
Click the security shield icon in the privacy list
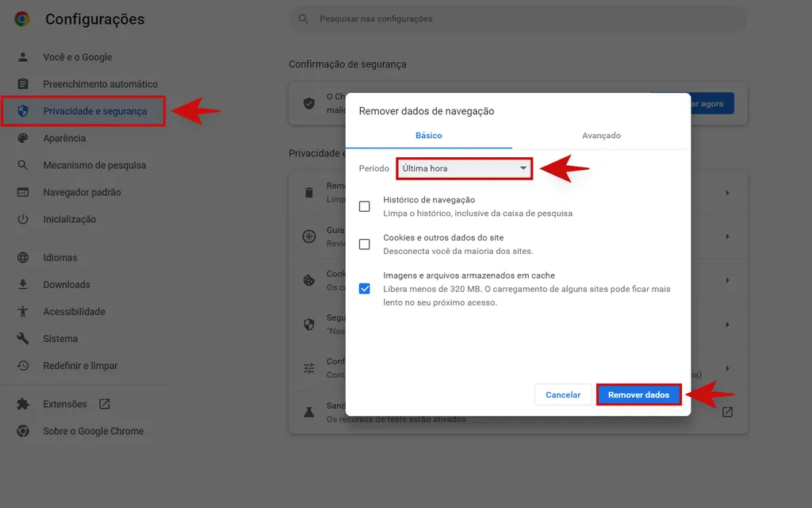click(309, 325)
